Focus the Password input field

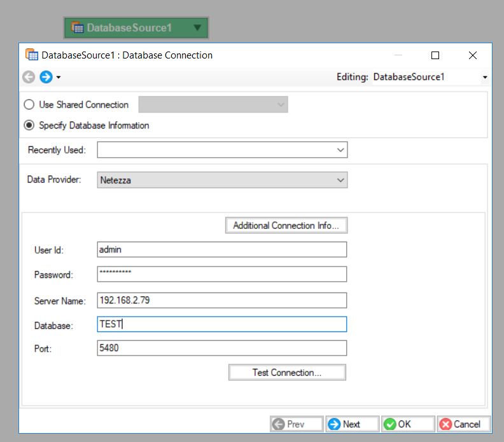tap(221, 274)
